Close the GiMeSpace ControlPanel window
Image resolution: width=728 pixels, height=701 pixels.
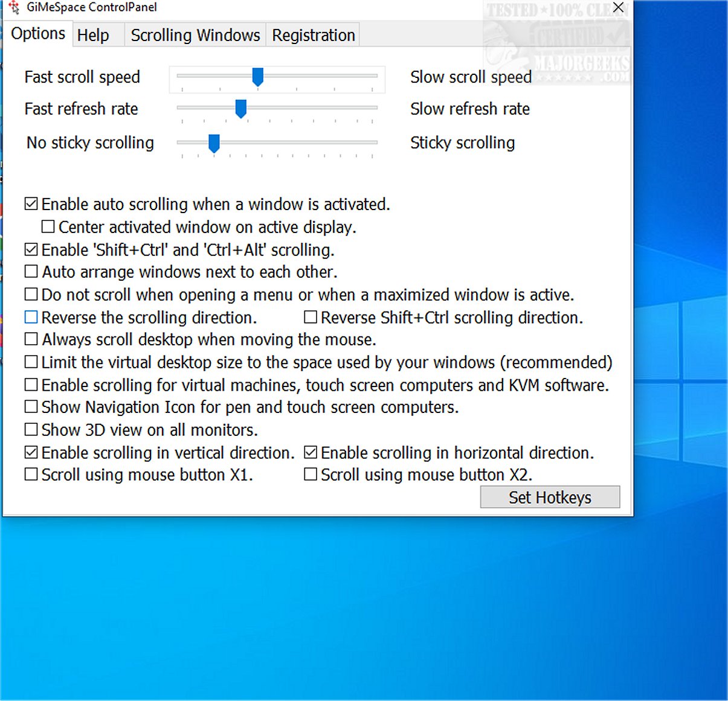coord(618,7)
